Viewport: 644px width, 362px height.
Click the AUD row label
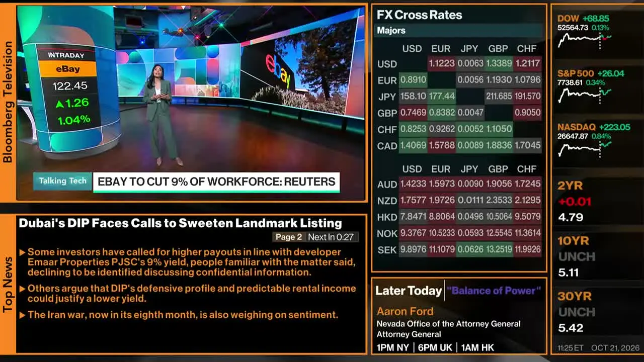(387, 185)
